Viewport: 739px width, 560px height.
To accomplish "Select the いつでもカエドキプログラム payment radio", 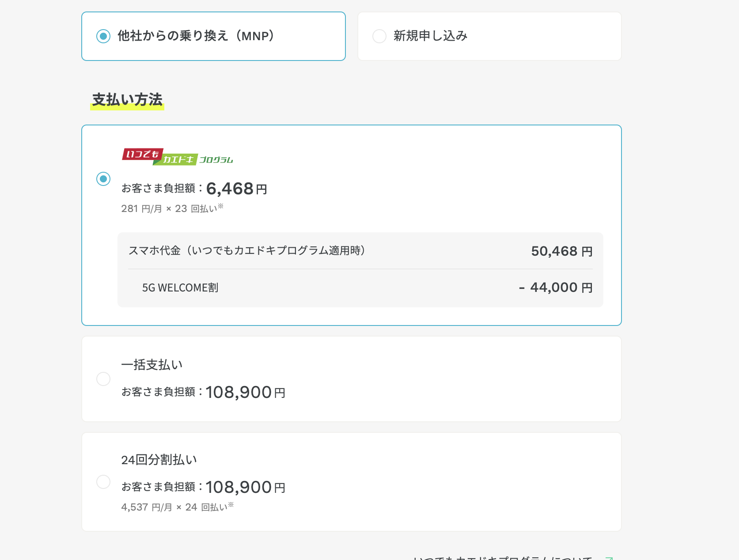I will point(103,179).
